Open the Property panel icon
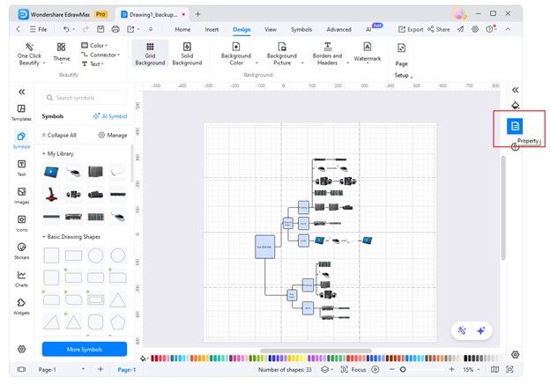This screenshot has height=392, width=550. [515, 126]
